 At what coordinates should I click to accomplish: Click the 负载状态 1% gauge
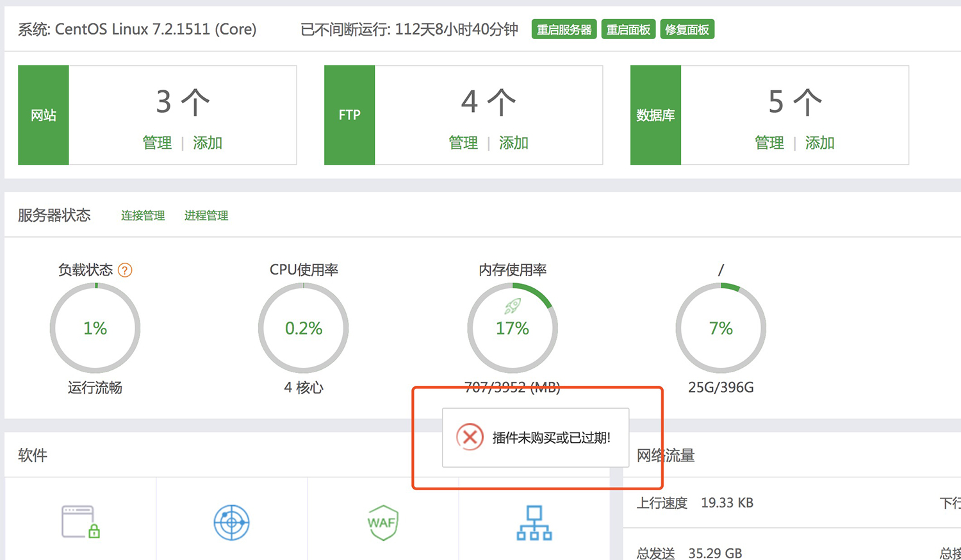pos(95,328)
